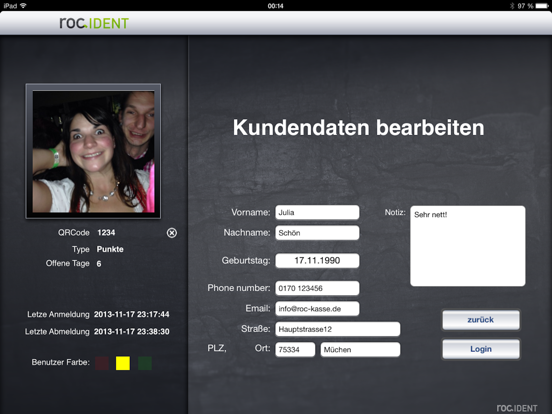Screen dimensions: 552x414
Task: Edit the Email field info@roc-kasse.de
Action: 317,308
